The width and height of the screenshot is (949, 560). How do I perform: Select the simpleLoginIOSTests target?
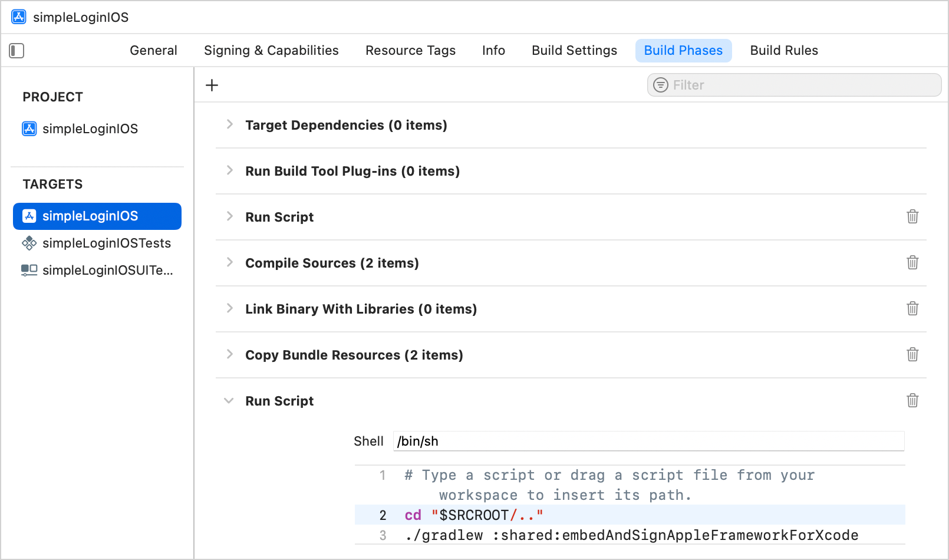tap(97, 243)
